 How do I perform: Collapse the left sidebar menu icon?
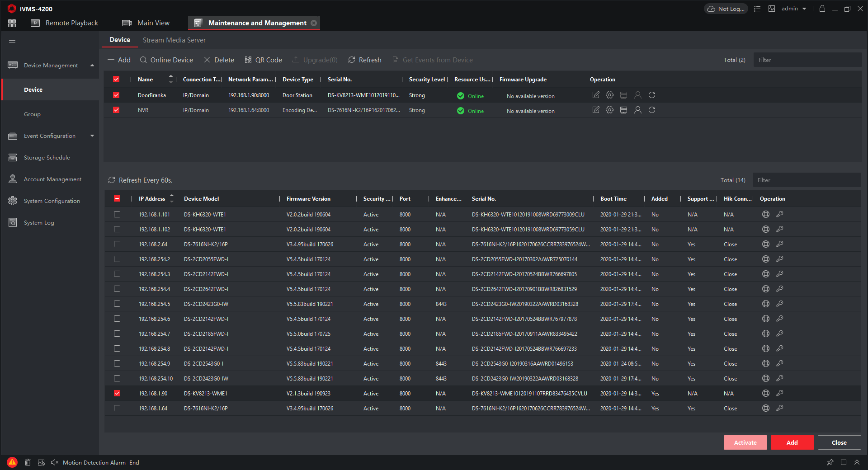coord(12,43)
